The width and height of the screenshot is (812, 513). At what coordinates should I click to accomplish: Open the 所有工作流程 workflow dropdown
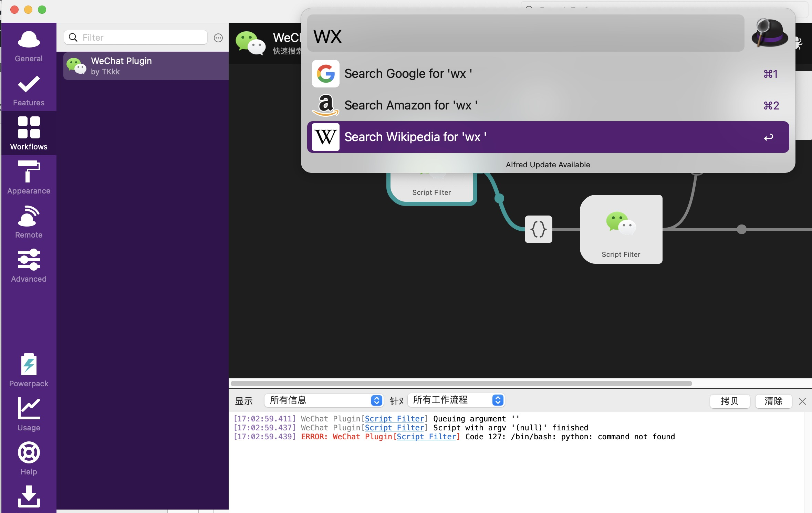click(x=454, y=400)
